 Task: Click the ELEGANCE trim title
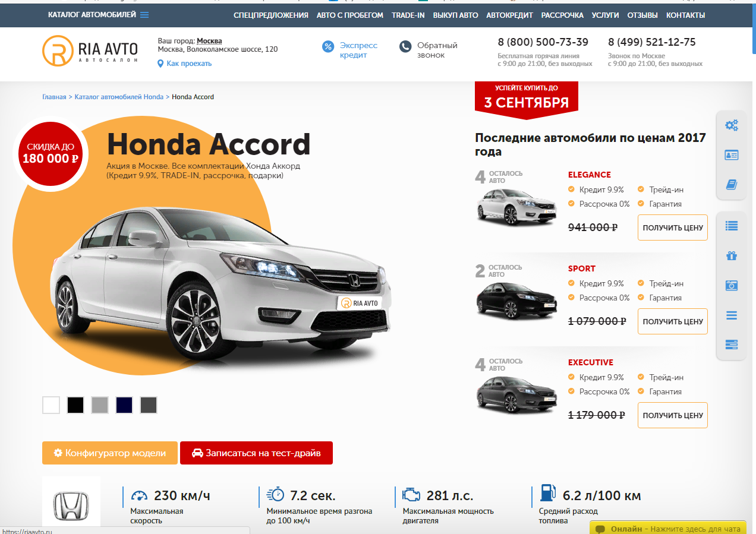pos(590,175)
